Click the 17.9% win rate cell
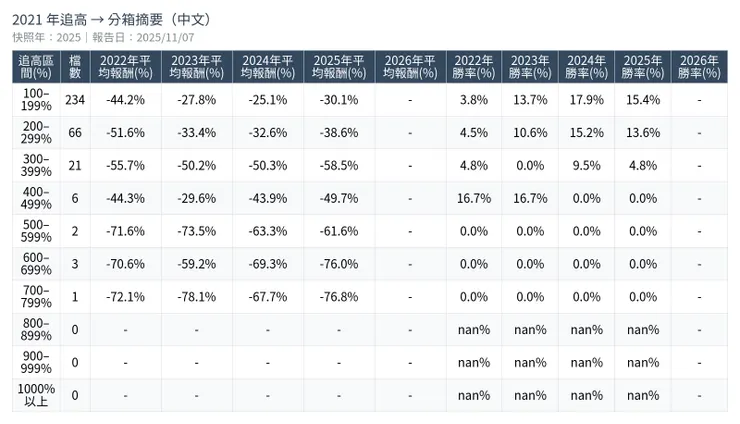Image resolution: width=740 pixels, height=424 pixels. click(x=586, y=100)
